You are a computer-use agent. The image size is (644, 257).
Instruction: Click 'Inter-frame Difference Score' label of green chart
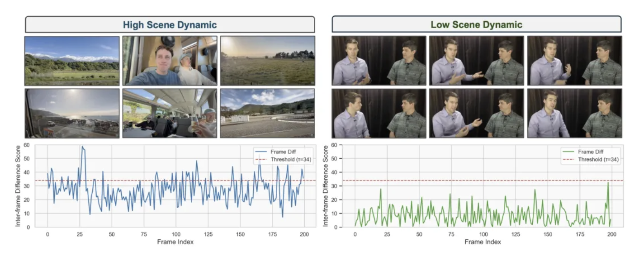click(326, 186)
